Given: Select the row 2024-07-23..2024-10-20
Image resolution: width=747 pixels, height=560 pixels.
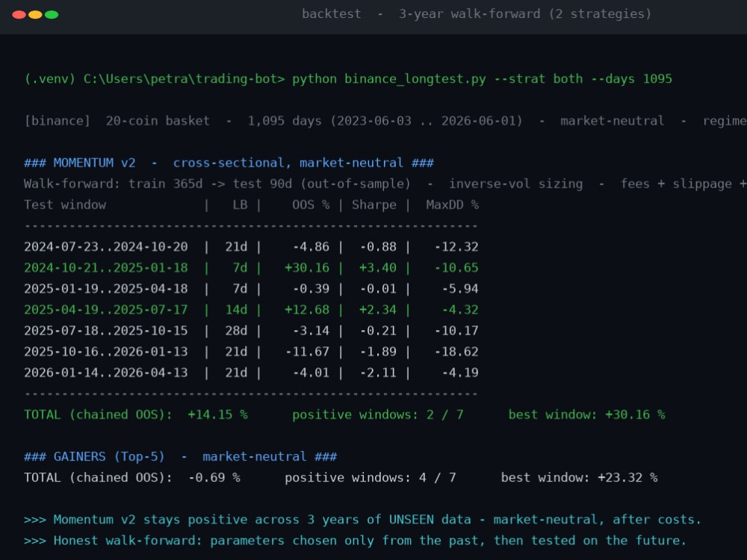Looking at the screenshot, I should [251, 246].
